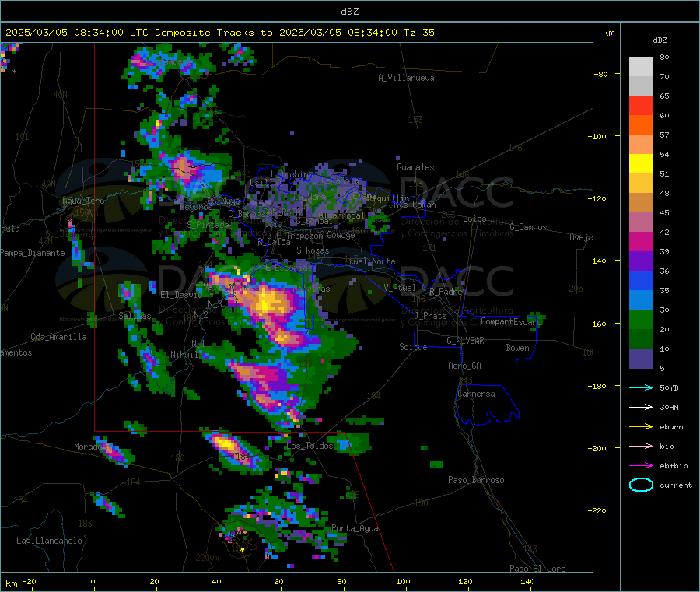Click the R_Padre map label

coord(446,292)
